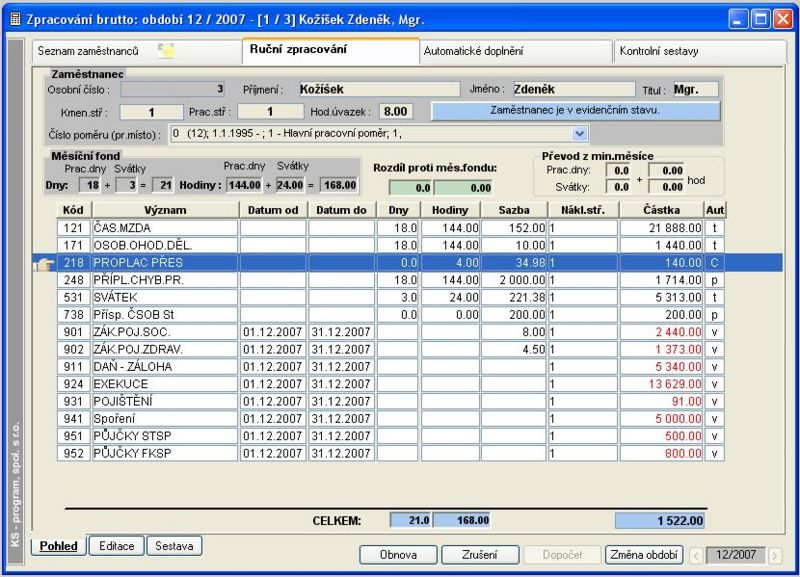Image resolution: width=800 pixels, height=577 pixels.
Task: Click the Hod.úvazek field showing 8.00
Action: tap(396, 112)
